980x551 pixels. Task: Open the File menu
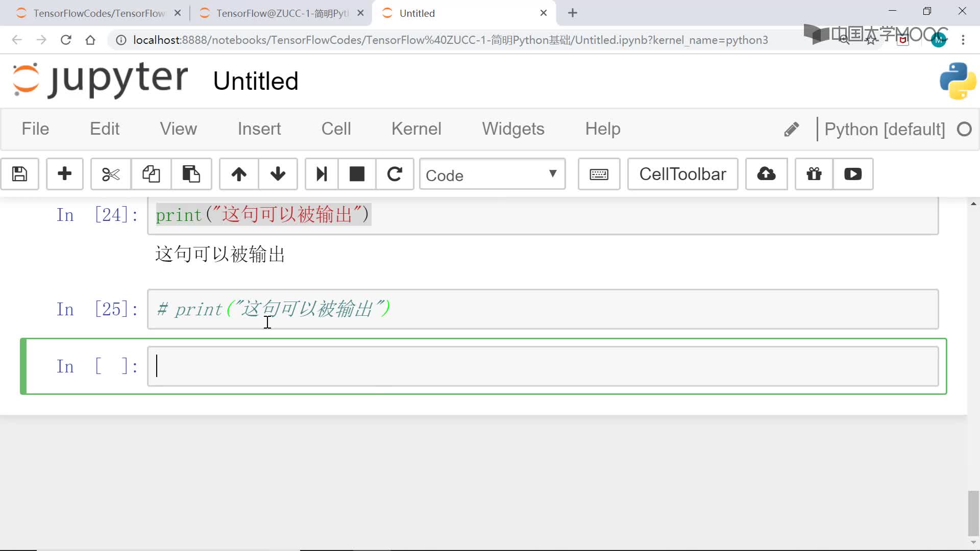35,129
